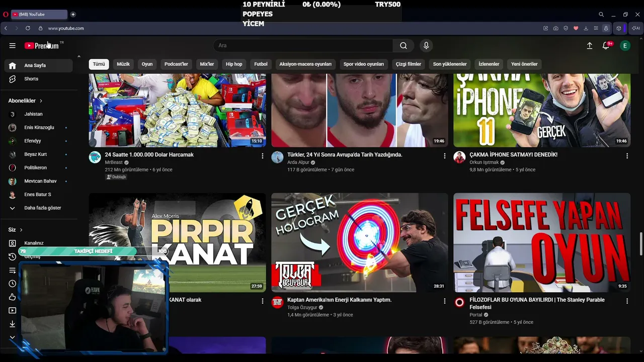Image resolution: width=644 pixels, height=362 pixels.
Task: Open the notifications bell
Action: 606,46
